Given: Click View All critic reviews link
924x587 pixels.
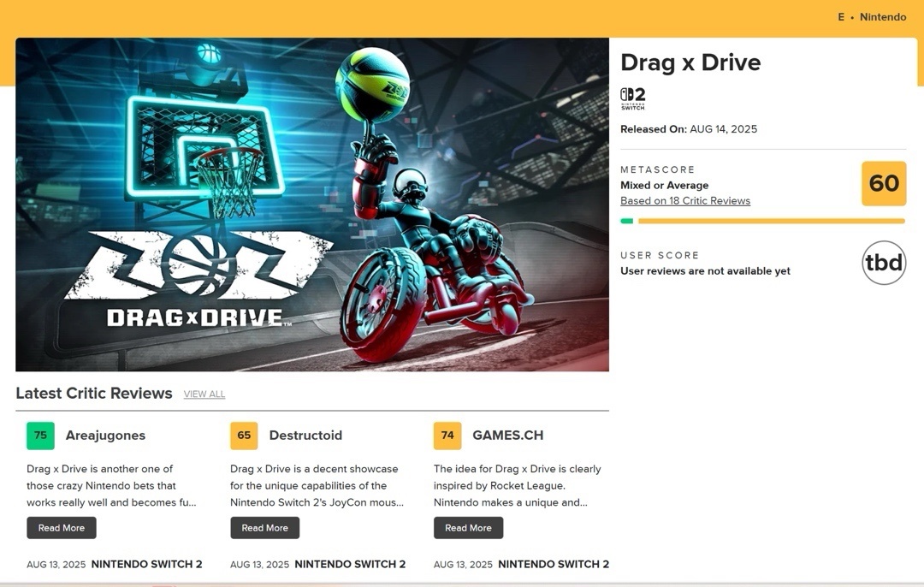Looking at the screenshot, I should (204, 394).
